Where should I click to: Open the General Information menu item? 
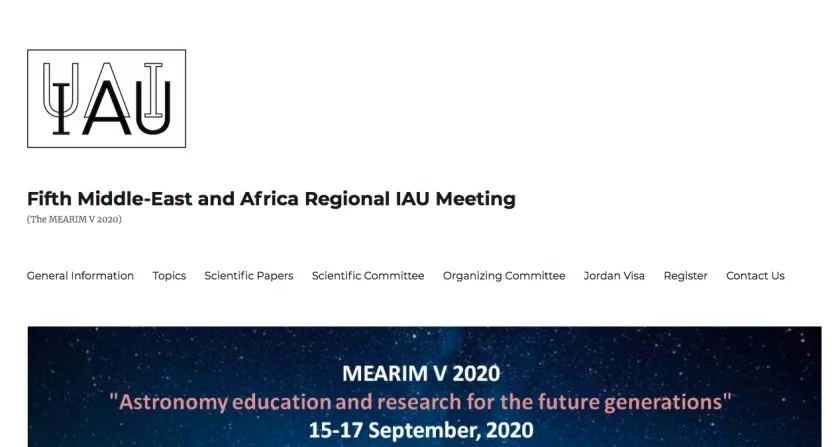(x=80, y=276)
